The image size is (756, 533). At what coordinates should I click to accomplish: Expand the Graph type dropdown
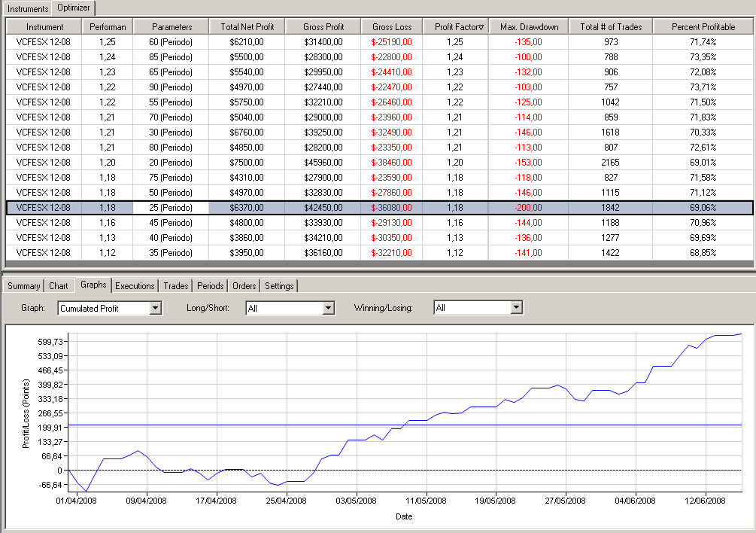pyautogui.click(x=156, y=308)
